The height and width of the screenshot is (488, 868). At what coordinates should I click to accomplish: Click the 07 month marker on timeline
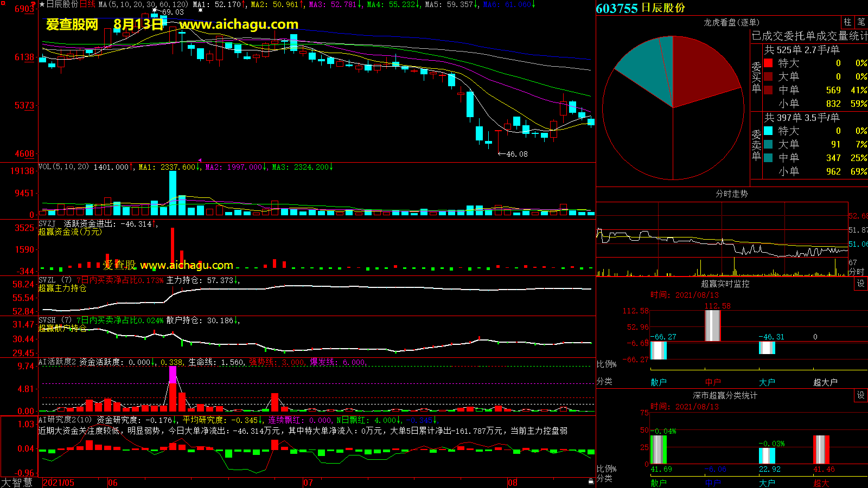(x=308, y=483)
